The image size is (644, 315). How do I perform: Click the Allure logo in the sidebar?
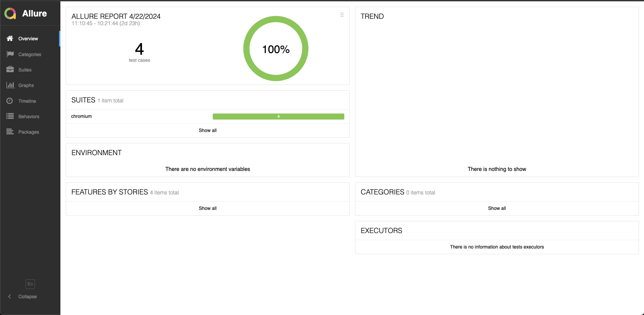point(10,13)
